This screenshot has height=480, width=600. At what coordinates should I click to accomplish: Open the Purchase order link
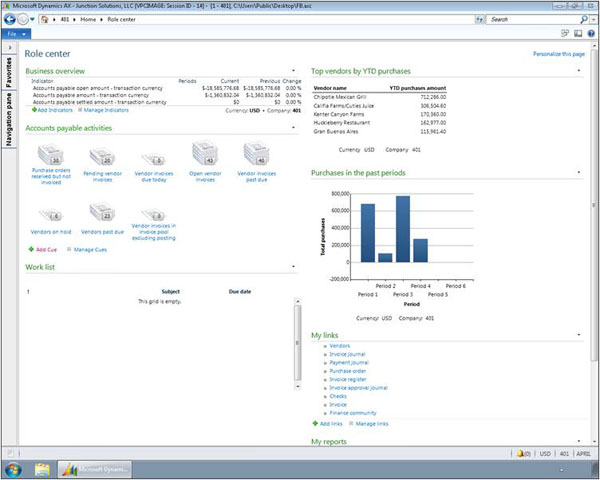[x=347, y=371]
